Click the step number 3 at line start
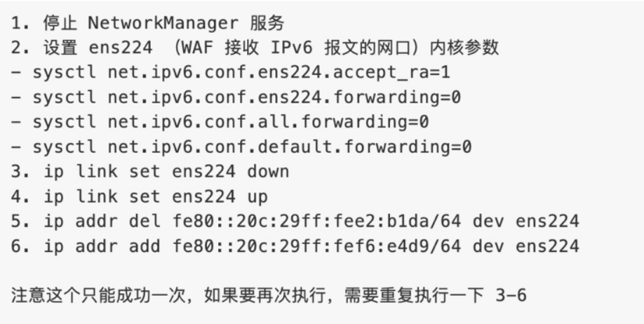 pyautogui.click(x=16, y=172)
